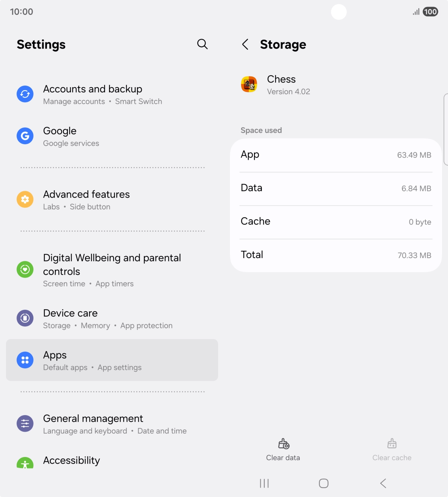Tap the back chevron beside Storage
Screen dimensions: 448x497
pyautogui.click(x=245, y=44)
